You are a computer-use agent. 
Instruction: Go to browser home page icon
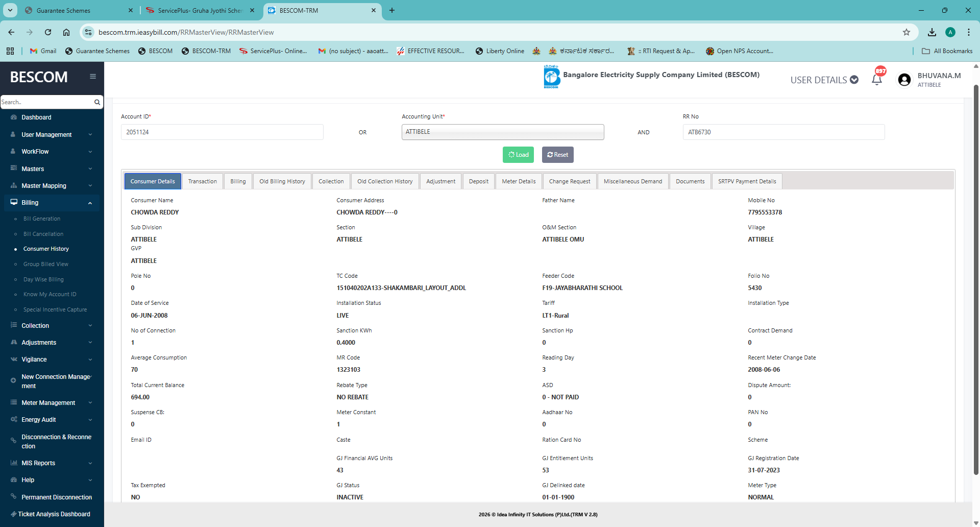tap(66, 32)
